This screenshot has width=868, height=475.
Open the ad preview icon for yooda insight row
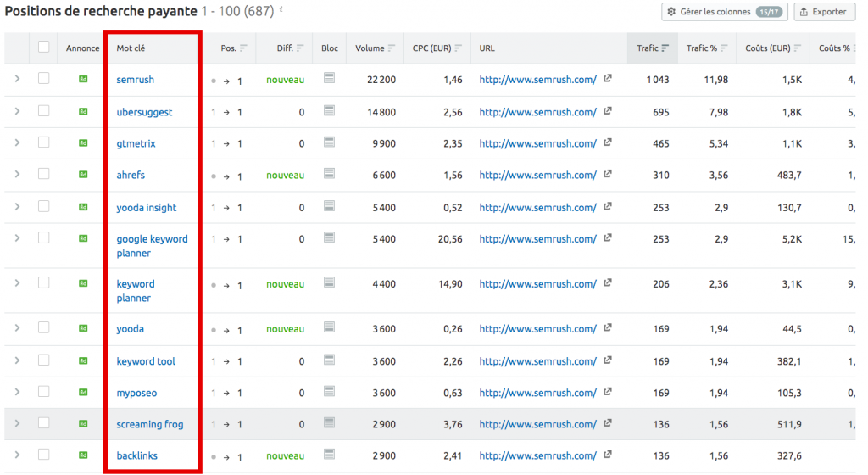83,207
